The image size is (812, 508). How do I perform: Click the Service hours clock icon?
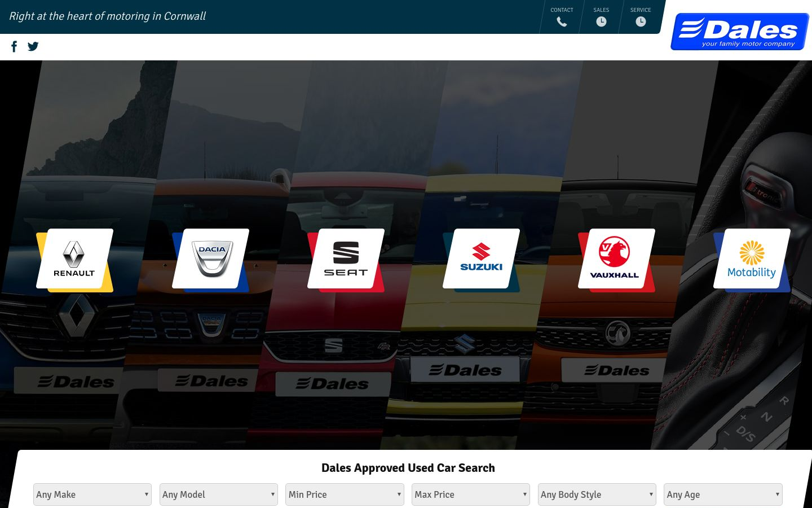(641, 21)
